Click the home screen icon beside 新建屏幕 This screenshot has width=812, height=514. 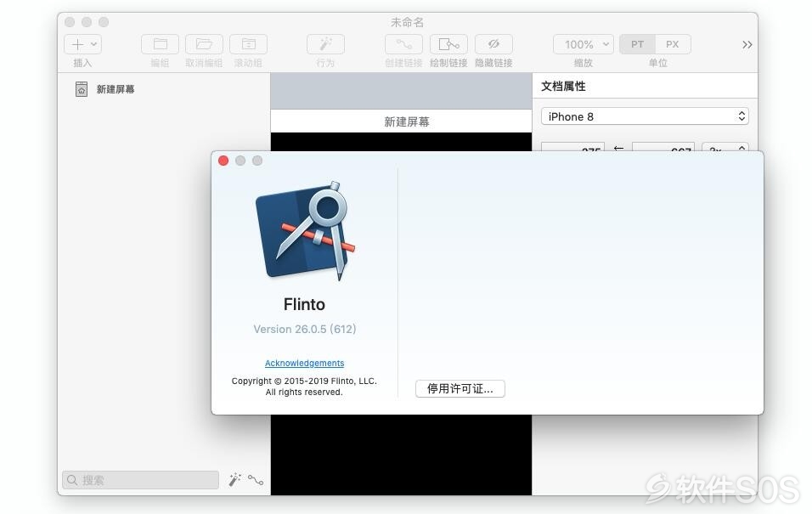pos(82,89)
